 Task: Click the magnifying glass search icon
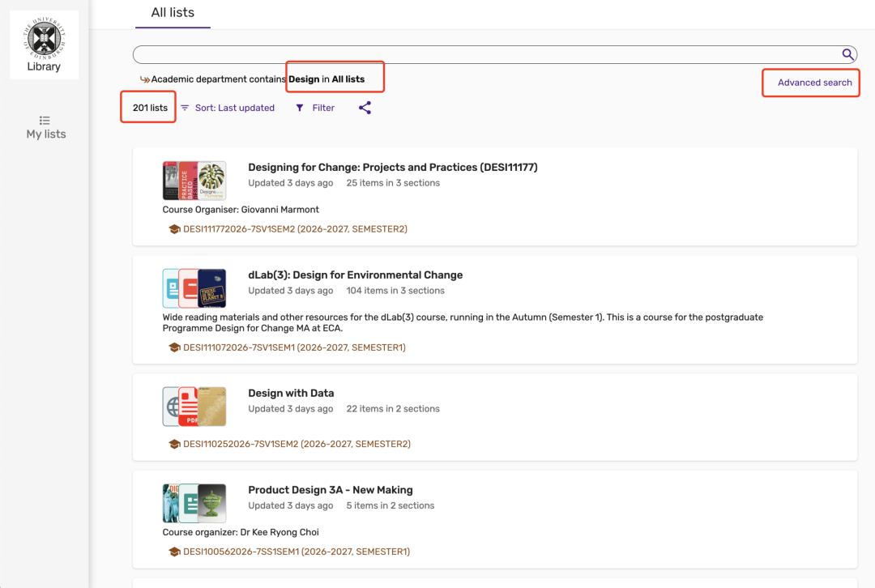[x=847, y=54]
